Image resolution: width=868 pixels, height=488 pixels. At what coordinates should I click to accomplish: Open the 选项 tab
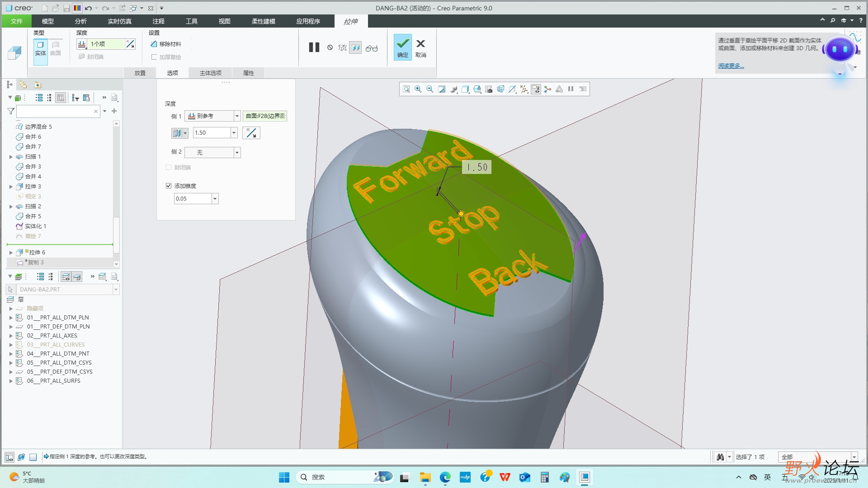(x=172, y=73)
